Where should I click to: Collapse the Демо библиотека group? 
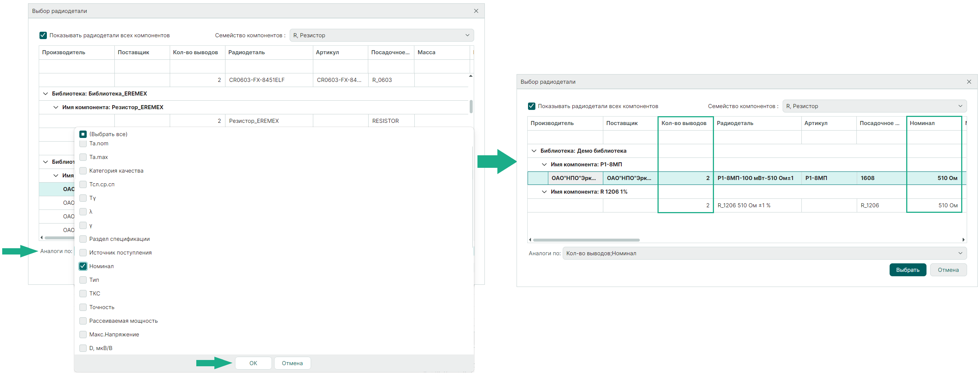click(534, 151)
